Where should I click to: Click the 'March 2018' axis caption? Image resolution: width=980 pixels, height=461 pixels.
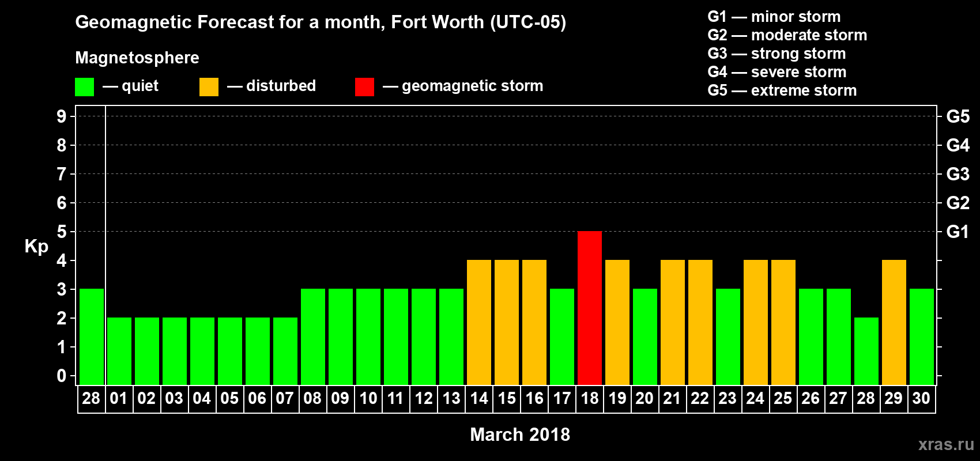point(520,434)
